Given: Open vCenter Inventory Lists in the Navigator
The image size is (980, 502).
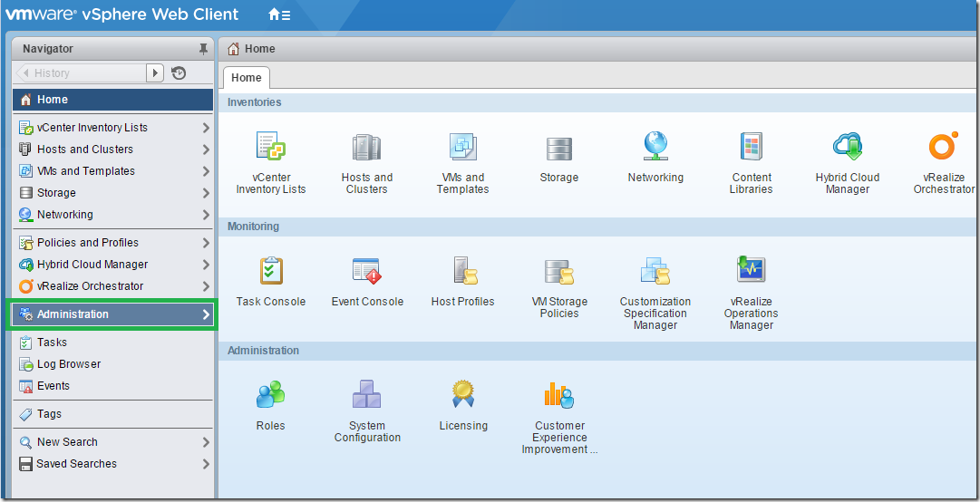Looking at the screenshot, I should tap(112, 128).
